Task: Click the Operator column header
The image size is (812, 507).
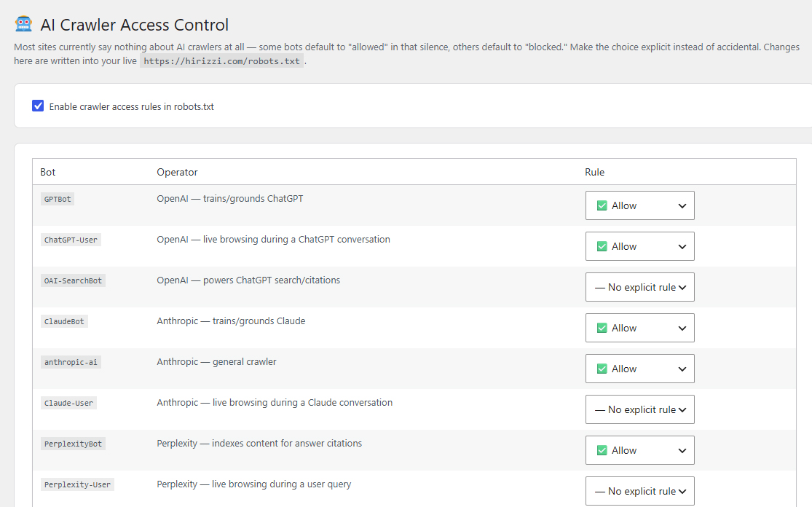Action: pos(177,172)
